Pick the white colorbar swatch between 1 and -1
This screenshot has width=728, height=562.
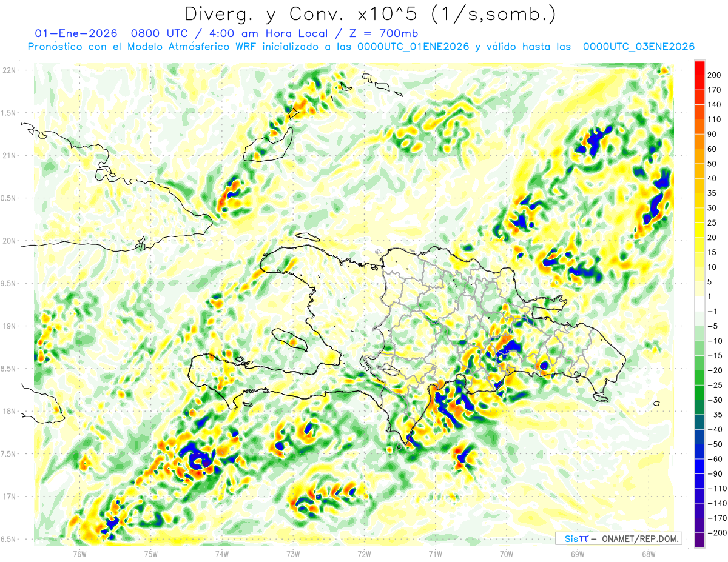point(699,304)
